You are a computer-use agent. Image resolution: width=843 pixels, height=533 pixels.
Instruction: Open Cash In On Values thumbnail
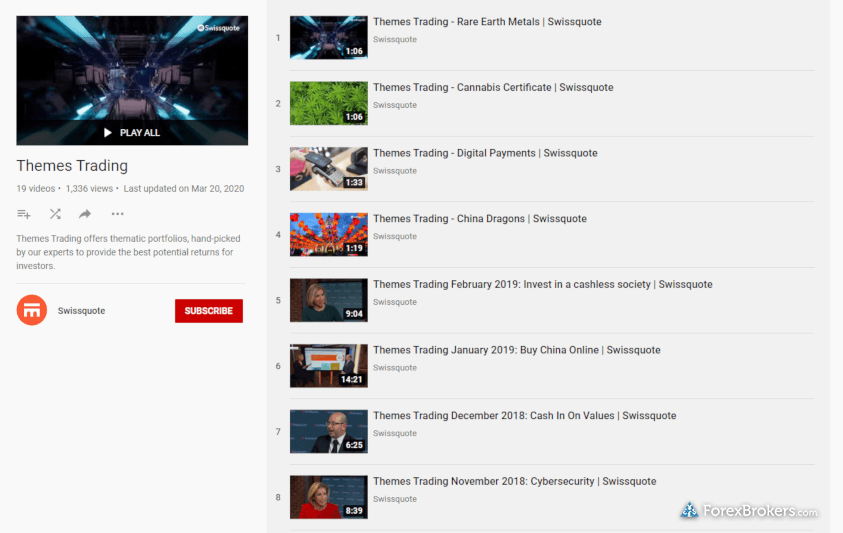point(329,431)
